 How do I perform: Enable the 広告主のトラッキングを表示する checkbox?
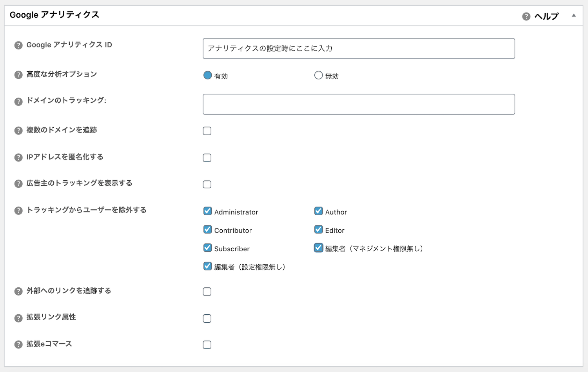pos(207,184)
